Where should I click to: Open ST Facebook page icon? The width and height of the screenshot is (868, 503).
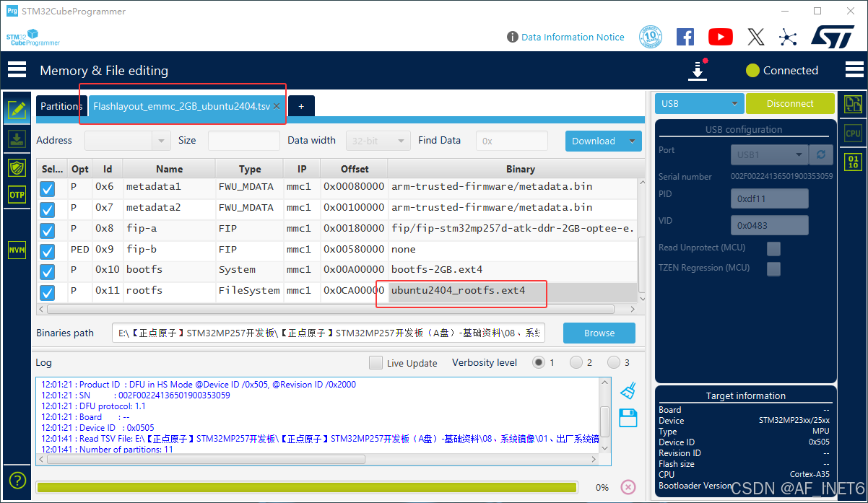(685, 37)
